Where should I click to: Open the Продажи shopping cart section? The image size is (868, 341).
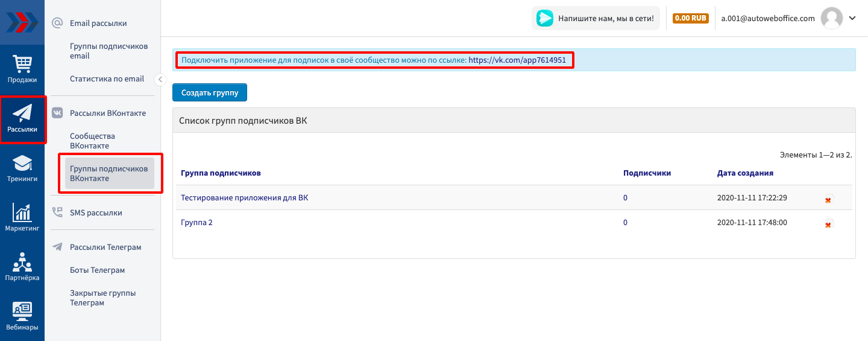click(x=22, y=69)
